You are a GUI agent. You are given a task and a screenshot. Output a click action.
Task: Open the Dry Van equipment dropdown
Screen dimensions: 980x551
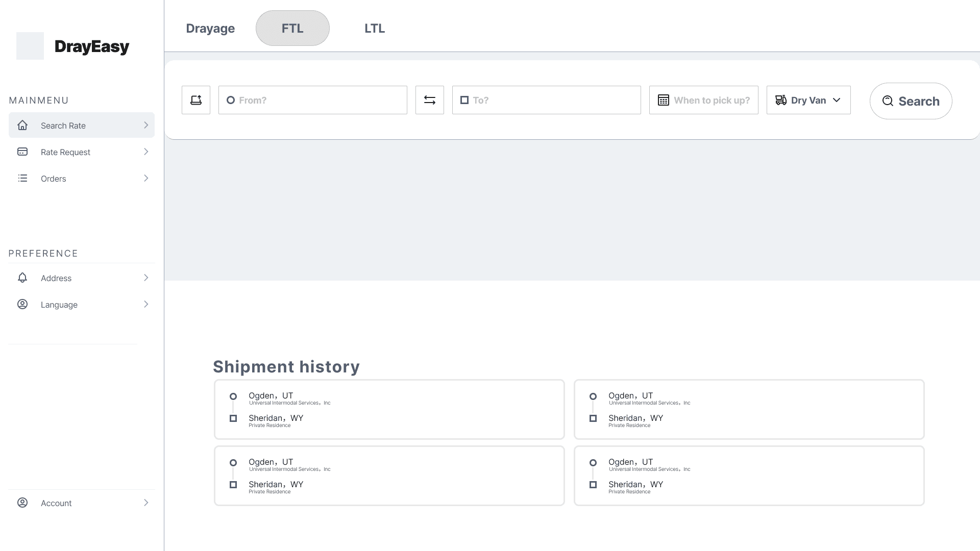[x=808, y=100]
